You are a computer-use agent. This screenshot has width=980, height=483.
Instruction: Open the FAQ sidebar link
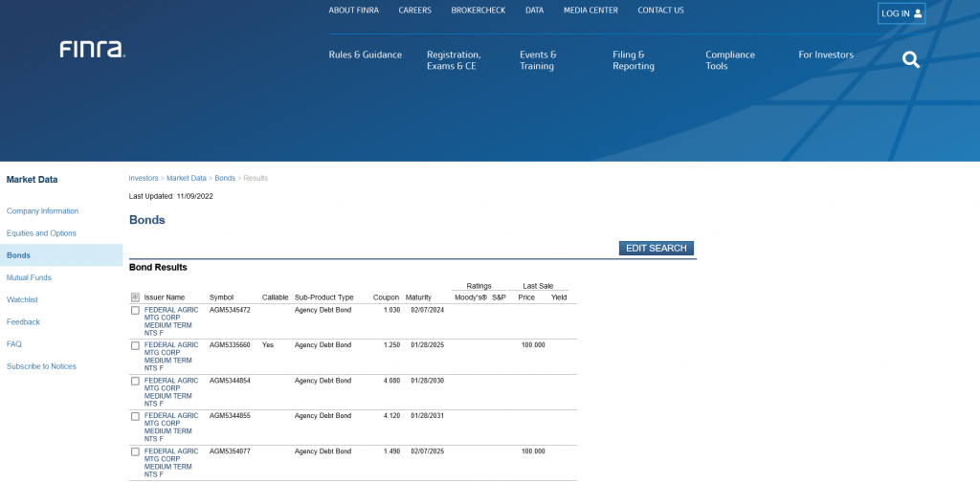coord(13,344)
